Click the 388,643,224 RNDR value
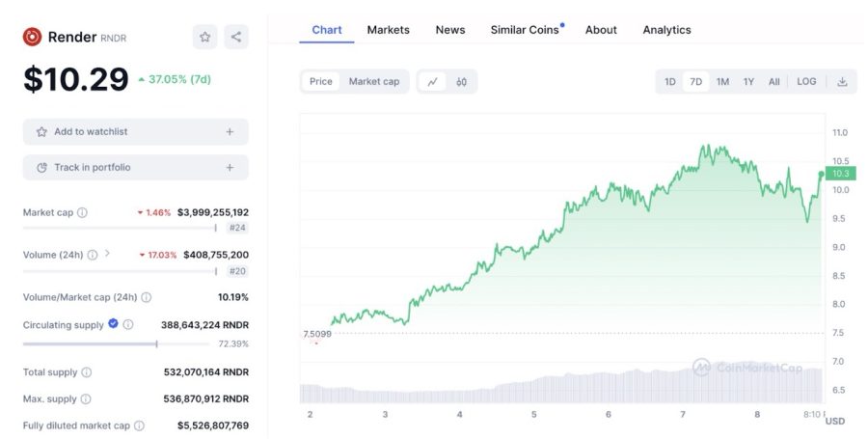The height and width of the screenshot is (439, 868). (204, 325)
